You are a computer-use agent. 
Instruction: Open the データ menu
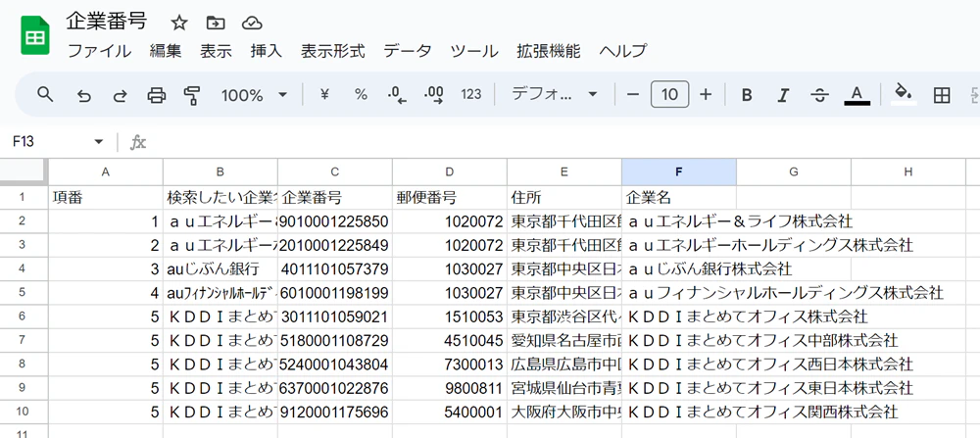coord(408,51)
